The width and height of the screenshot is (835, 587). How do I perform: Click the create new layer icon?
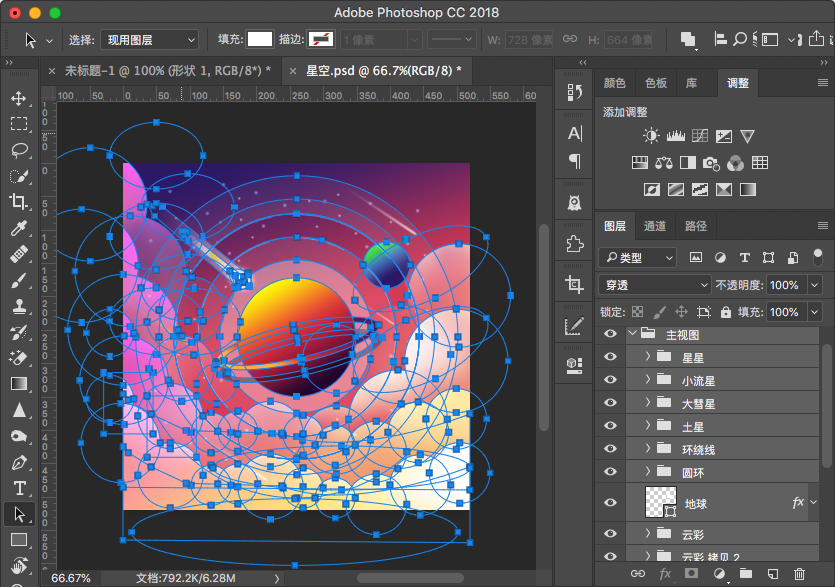(x=773, y=574)
